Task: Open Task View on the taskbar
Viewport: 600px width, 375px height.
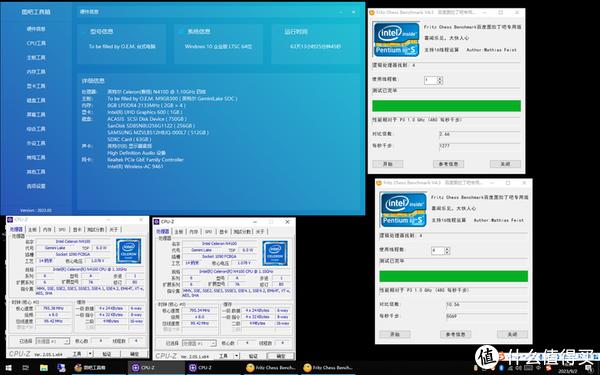Action: [26, 368]
